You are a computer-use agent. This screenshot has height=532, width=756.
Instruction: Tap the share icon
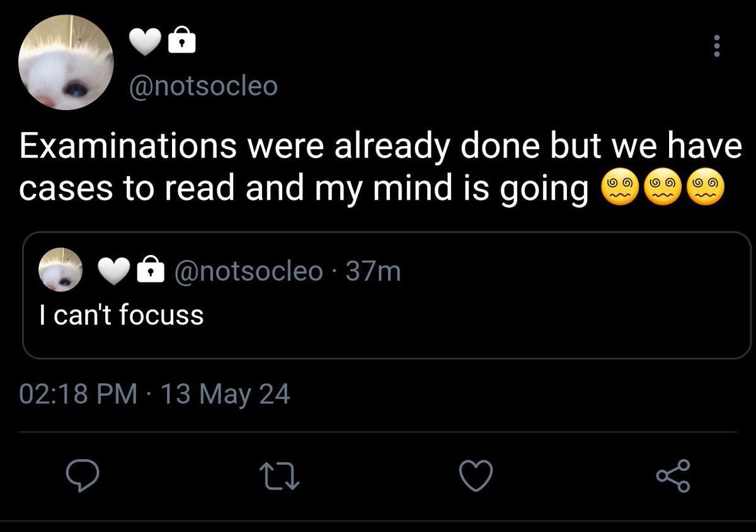[673, 475]
